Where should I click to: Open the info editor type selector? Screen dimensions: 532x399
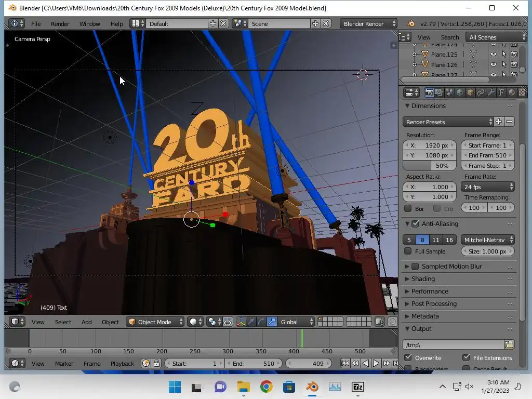[17, 23]
